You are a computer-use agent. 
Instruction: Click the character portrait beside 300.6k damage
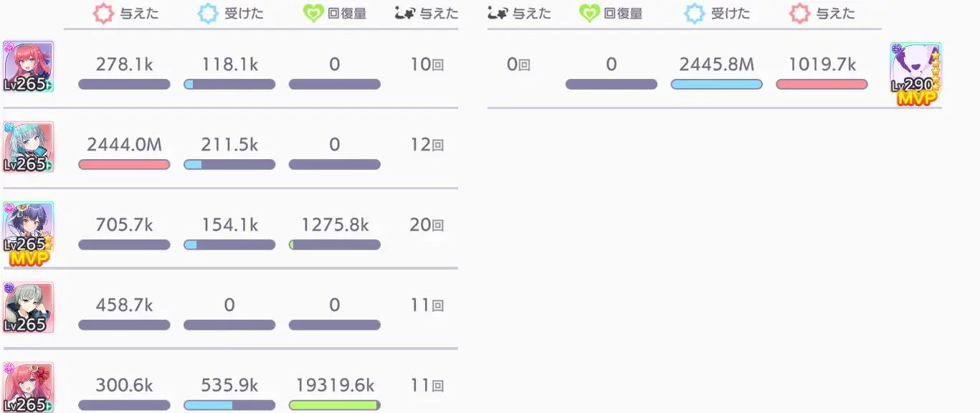point(29,387)
